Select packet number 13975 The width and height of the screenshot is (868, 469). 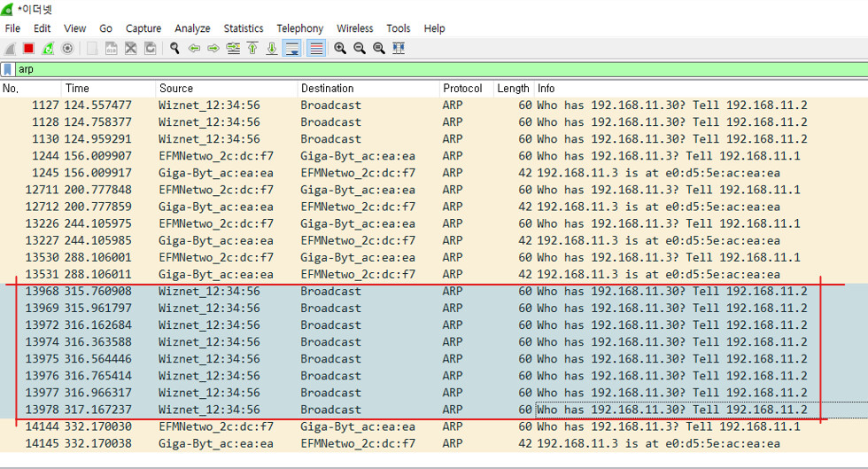tap(434, 359)
